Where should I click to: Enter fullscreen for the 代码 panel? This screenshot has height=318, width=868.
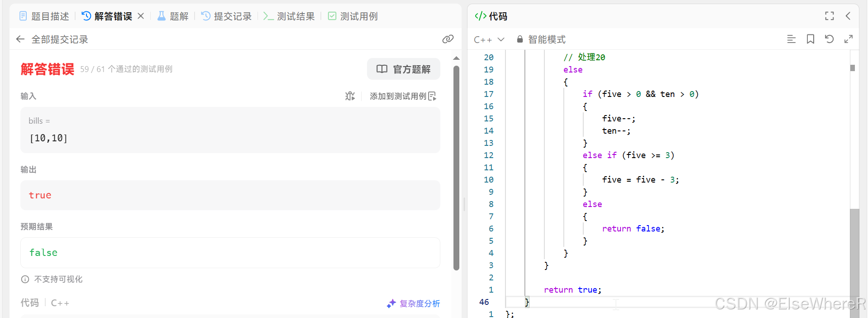(x=830, y=16)
